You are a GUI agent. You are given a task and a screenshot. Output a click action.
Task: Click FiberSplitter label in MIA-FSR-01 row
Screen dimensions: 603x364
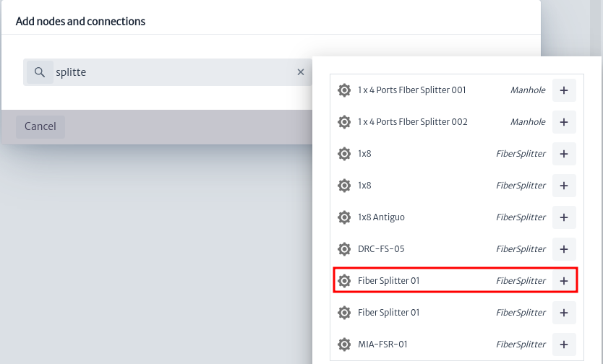click(x=521, y=344)
